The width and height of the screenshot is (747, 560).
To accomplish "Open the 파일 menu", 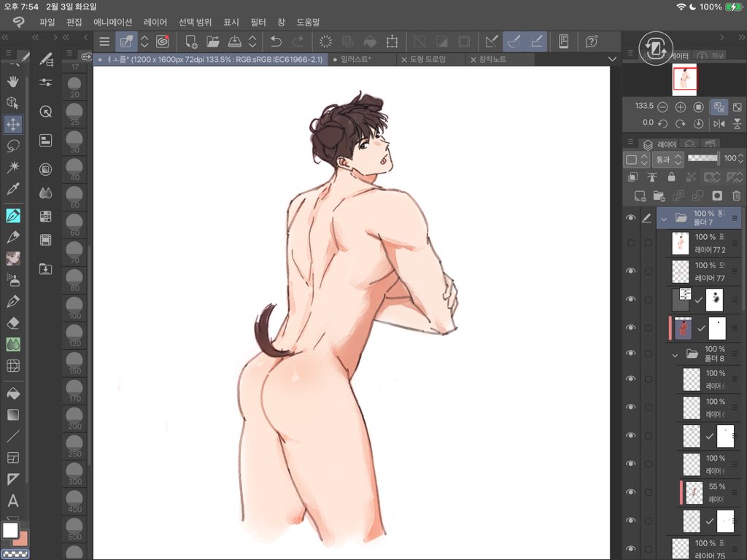I will pos(47,22).
